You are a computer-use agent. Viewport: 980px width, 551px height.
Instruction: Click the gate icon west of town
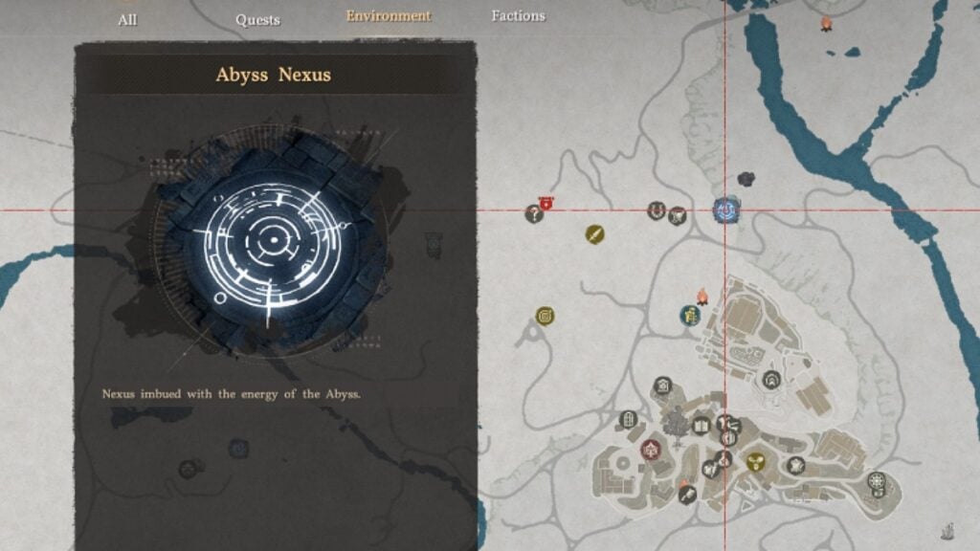click(629, 419)
